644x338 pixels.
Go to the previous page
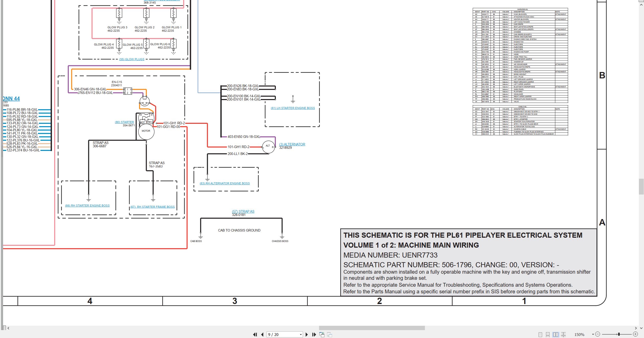pos(262,334)
